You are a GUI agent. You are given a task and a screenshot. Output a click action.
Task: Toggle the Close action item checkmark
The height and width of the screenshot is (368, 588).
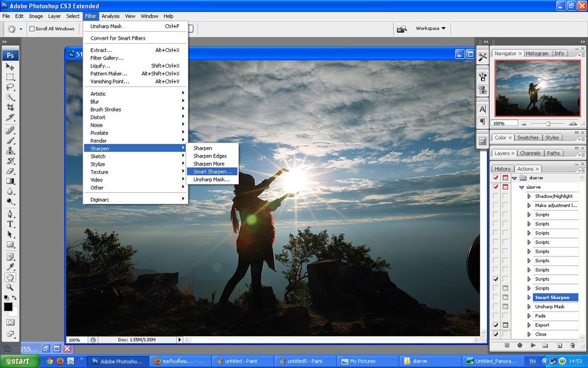coord(496,334)
